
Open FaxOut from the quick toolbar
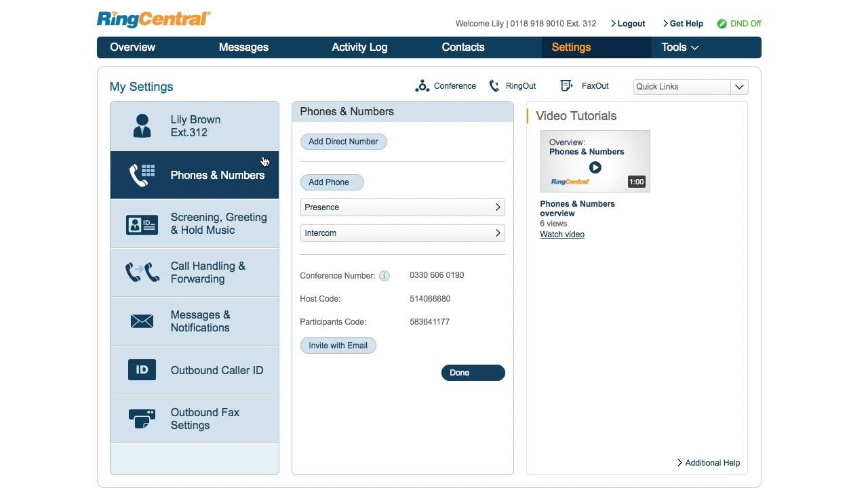pos(585,86)
